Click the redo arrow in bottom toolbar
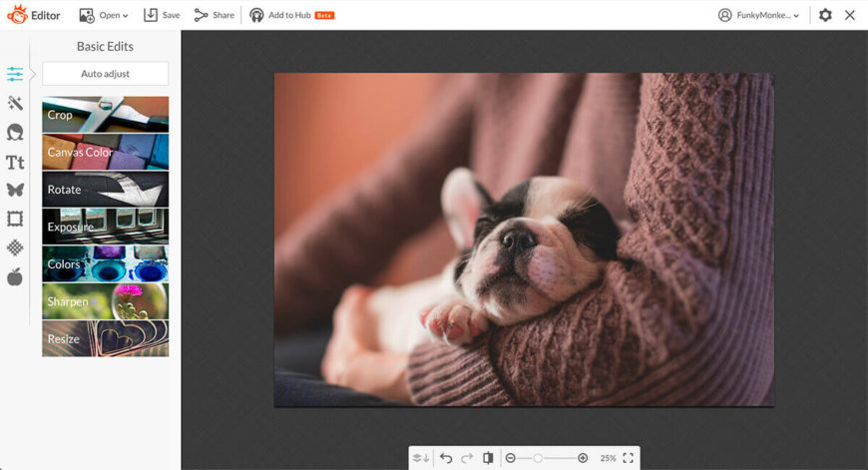 pyautogui.click(x=467, y=458)
